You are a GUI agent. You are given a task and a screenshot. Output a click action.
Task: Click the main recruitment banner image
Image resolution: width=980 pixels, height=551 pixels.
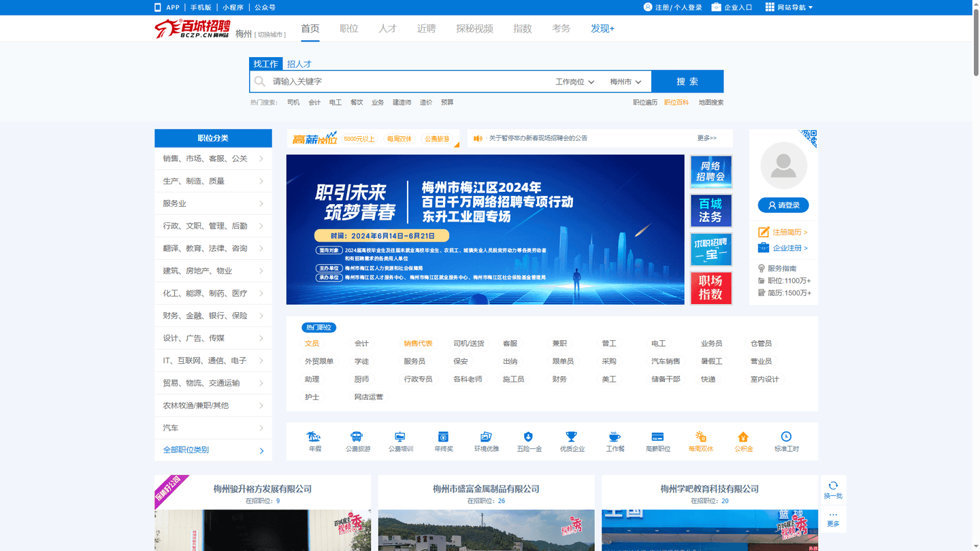tap(485, 229)
